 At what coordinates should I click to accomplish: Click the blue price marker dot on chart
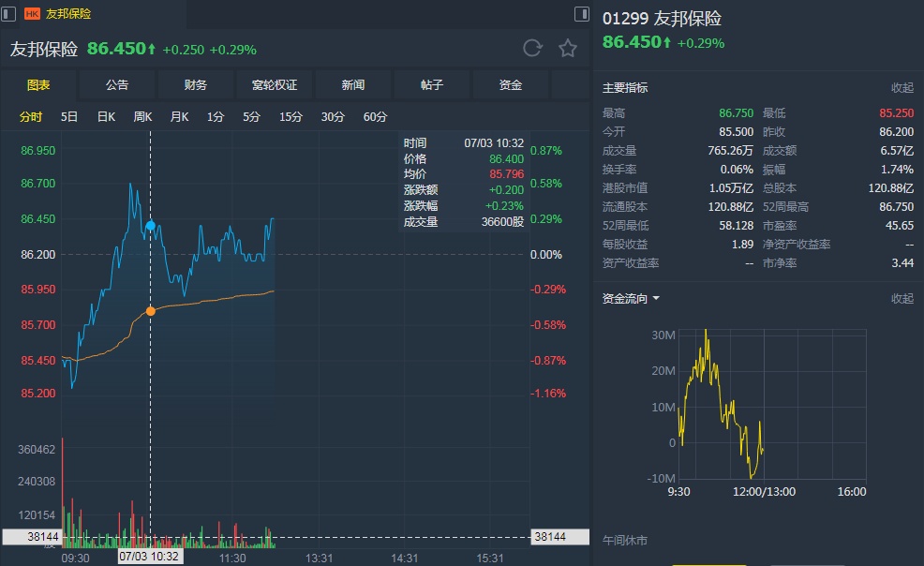[150, 226]
